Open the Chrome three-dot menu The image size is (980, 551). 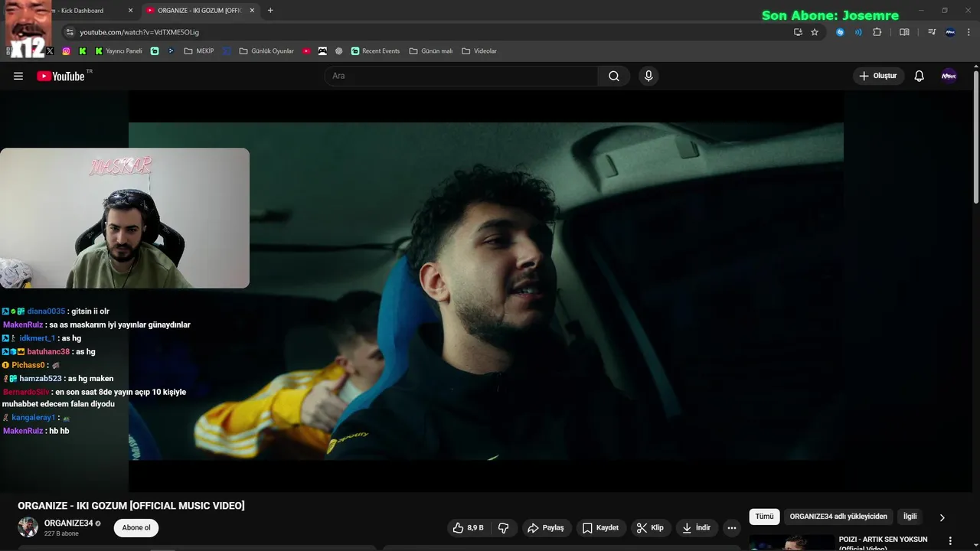(x=969, y=32)
